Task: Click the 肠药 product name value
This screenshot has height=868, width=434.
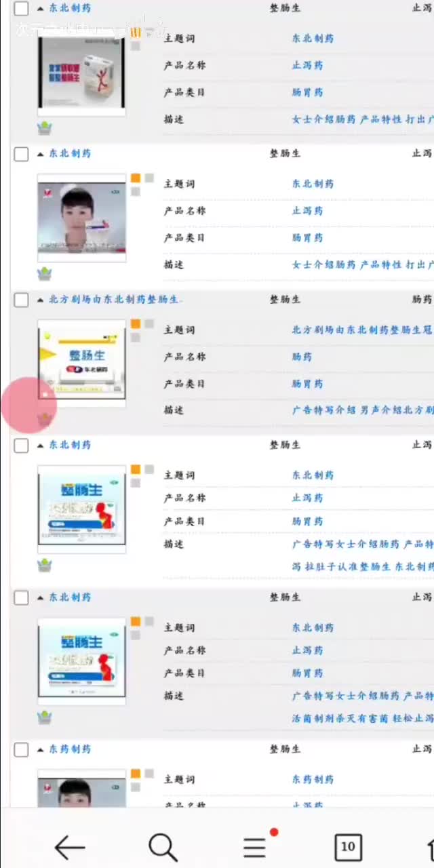Action: [302, 357]
